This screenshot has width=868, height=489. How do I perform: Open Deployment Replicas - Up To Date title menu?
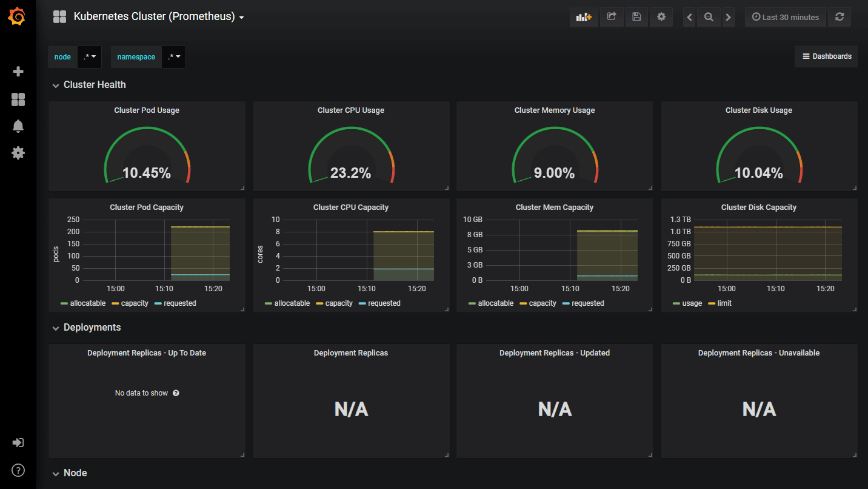(x=147, y=353)
